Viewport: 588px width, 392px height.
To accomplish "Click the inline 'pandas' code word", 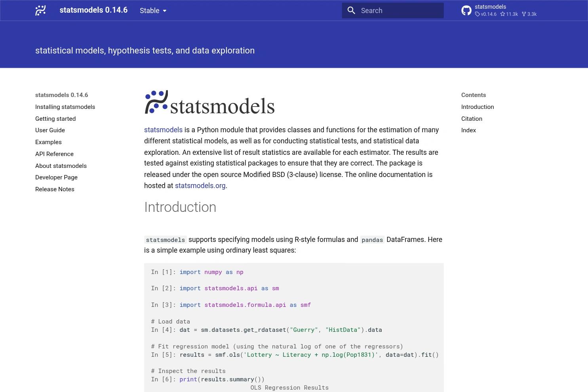I will (372, 240).
